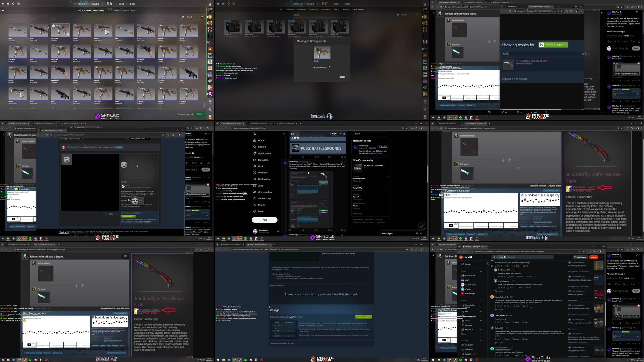Open Start menu under X Post window
Viewport: 644px width, 362px height.
click(218, 238)
